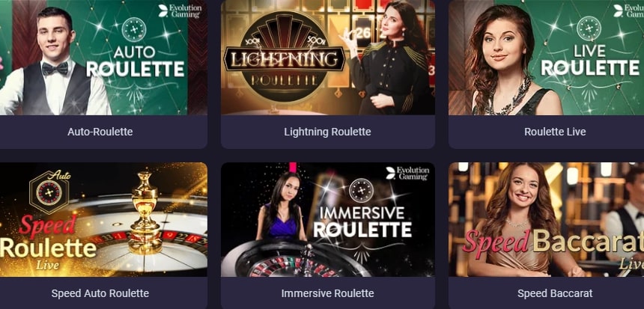Click hexagon Auto roulette icon on Speed Roulette
Screen dimensions: 644x309
pos(49,192)
